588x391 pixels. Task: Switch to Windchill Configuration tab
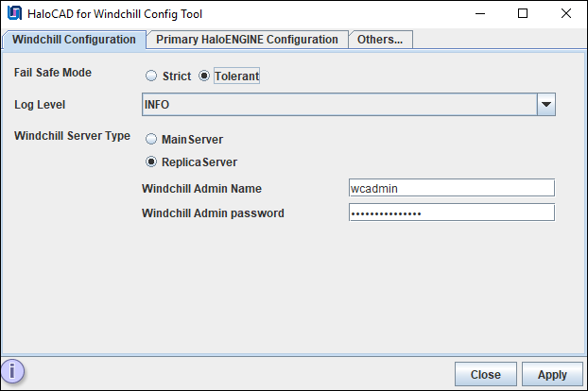[74, 40]
